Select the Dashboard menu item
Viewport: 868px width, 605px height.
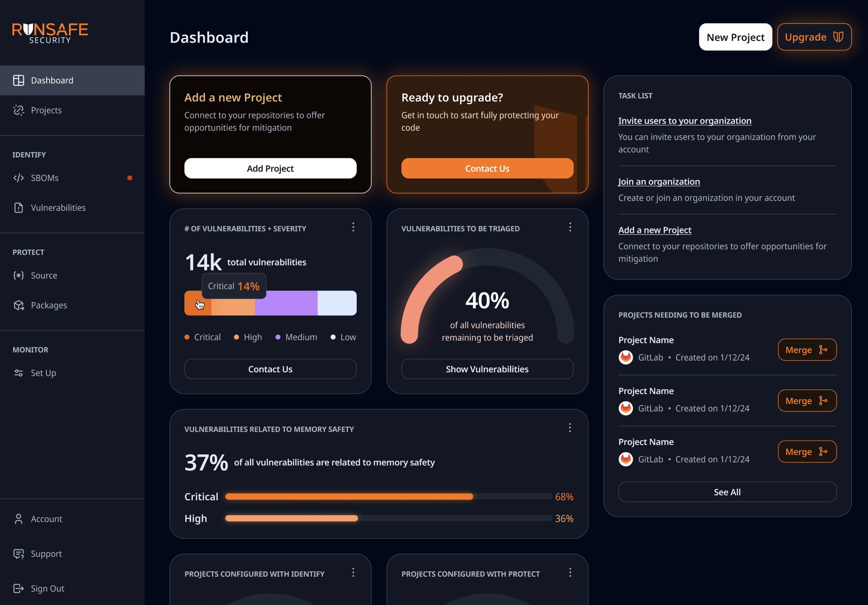click(72, 80)
